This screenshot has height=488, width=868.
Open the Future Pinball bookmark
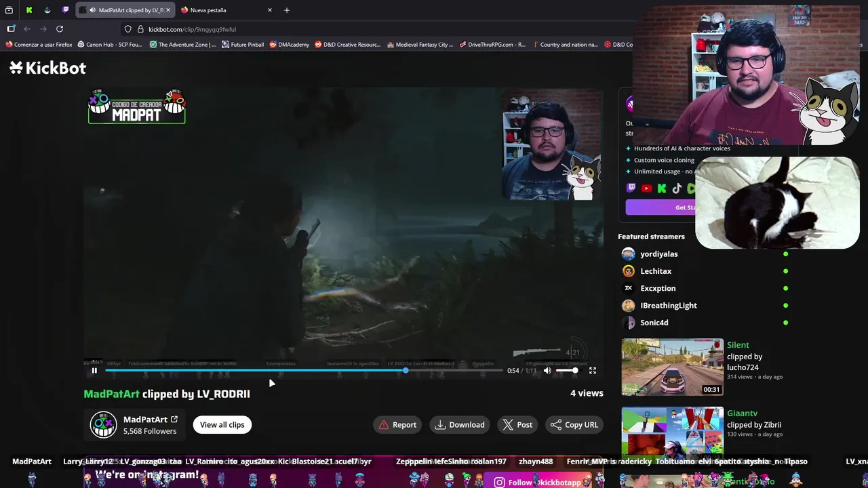coord(242,45)
